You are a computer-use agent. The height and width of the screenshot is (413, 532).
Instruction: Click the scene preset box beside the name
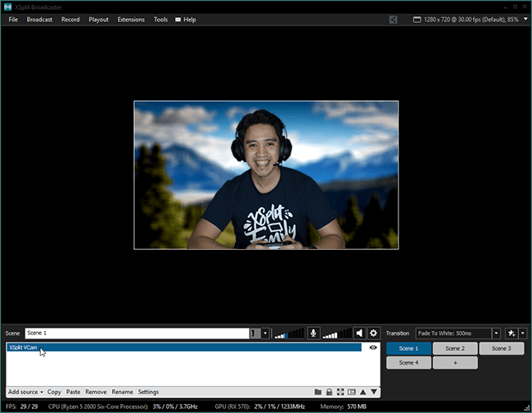255,334
